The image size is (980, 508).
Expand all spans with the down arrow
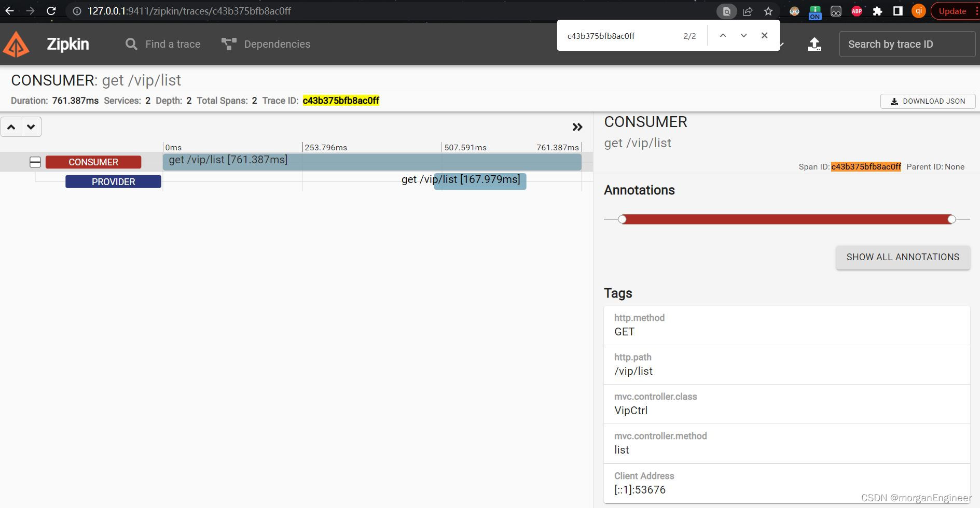point(31,127)
